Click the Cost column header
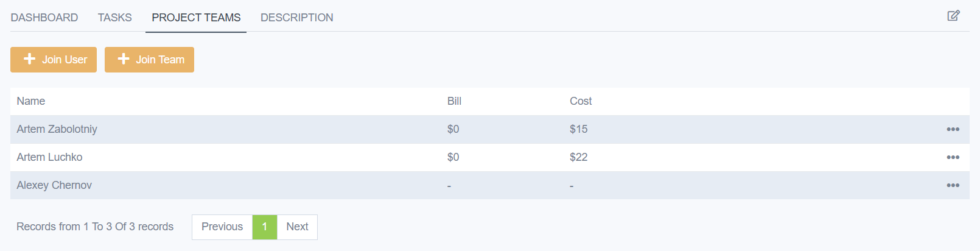Image resolution: width=980 pixels, height=251 pixels. [x=581, y=101]
